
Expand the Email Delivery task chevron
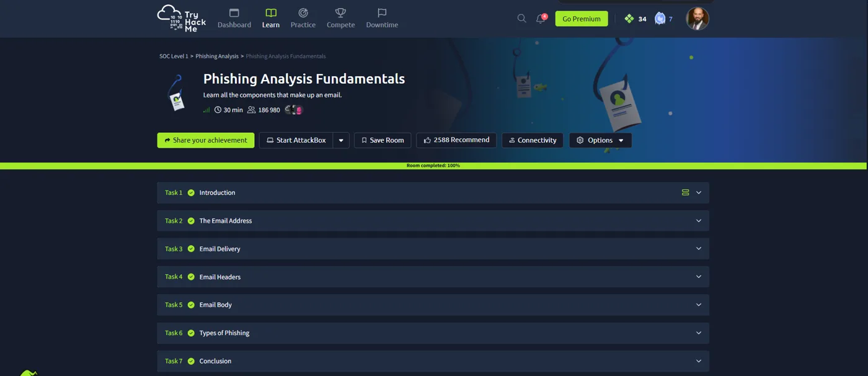699,249
